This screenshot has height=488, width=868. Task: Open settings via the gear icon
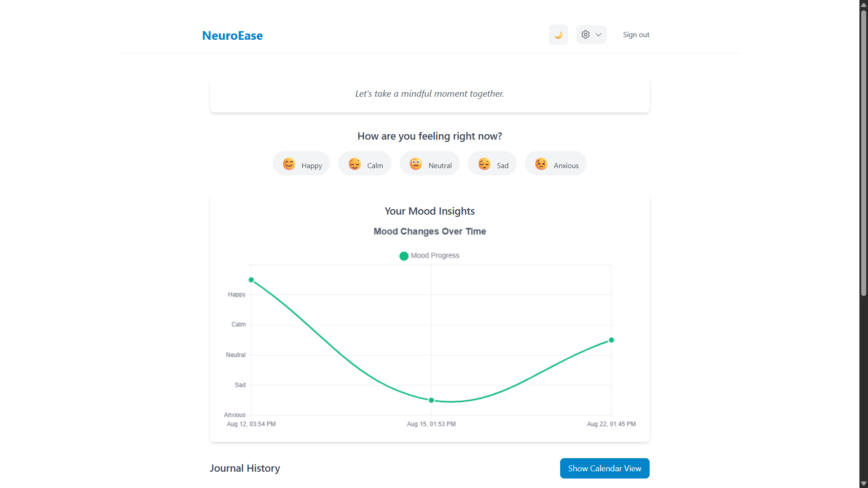[x=585, y=34]
